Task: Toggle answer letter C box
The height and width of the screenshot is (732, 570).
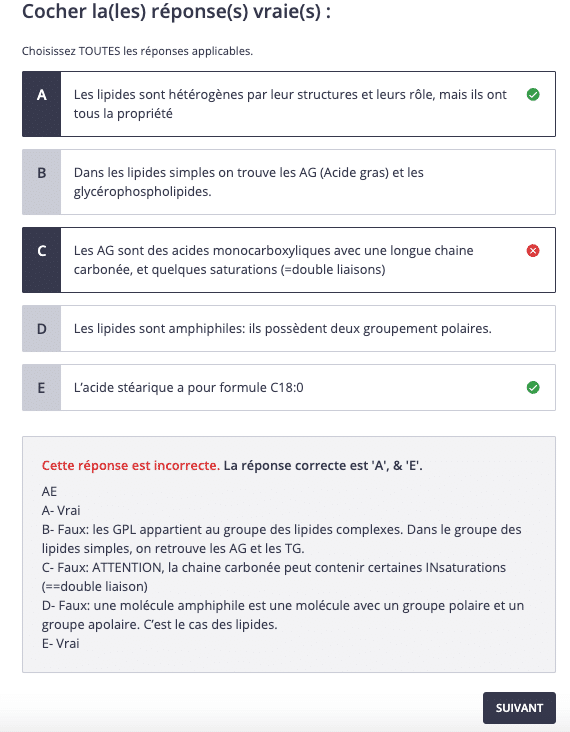Action: (42, 260)
